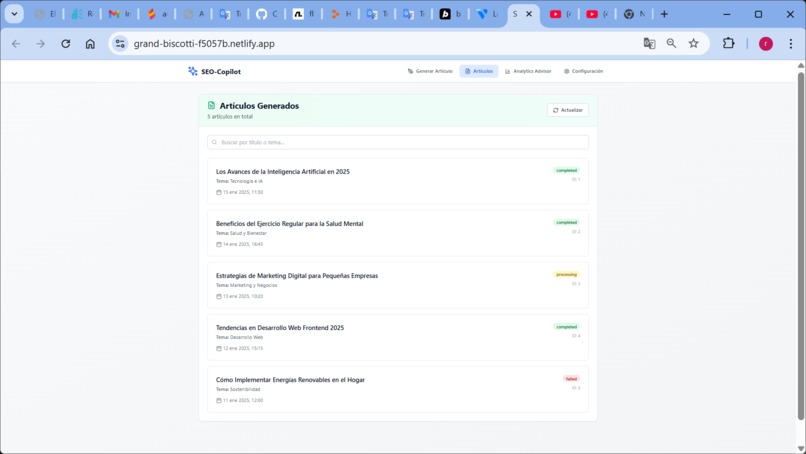The image size is (806, 454).
Task: View site information icon in address bar
Action: [x=120, y=44]
